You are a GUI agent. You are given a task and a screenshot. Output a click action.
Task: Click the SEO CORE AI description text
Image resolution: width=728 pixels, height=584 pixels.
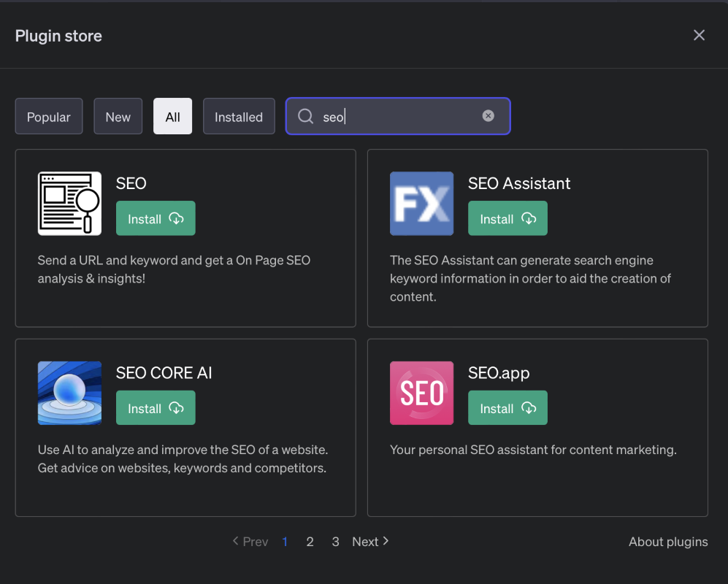[x=183, y=458]
